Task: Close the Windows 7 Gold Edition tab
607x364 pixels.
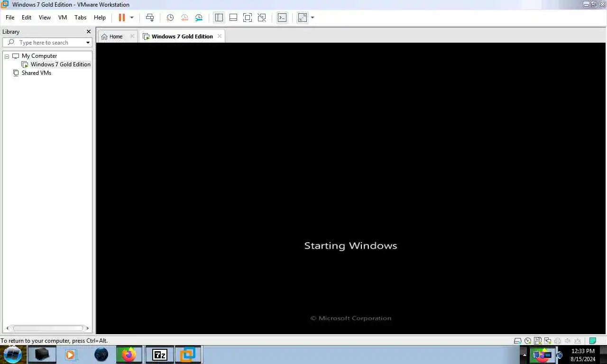Action: tap(220, 36)
